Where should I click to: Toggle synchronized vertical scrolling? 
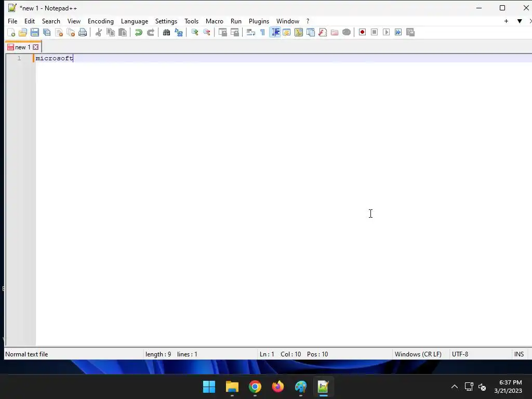point(222,32)
